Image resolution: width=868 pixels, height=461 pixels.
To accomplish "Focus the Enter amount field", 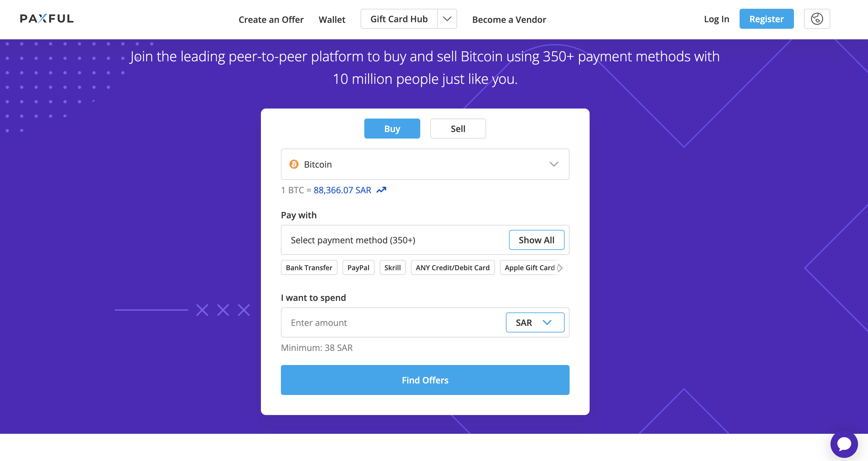I will point(393,322).
